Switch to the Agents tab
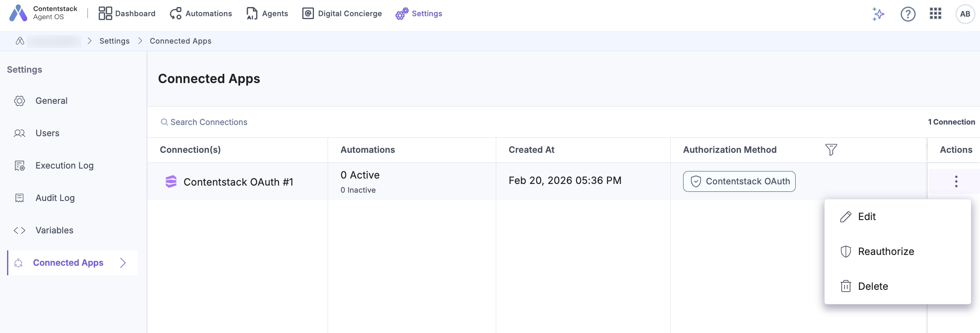980x333 pixels. point(267,14)
